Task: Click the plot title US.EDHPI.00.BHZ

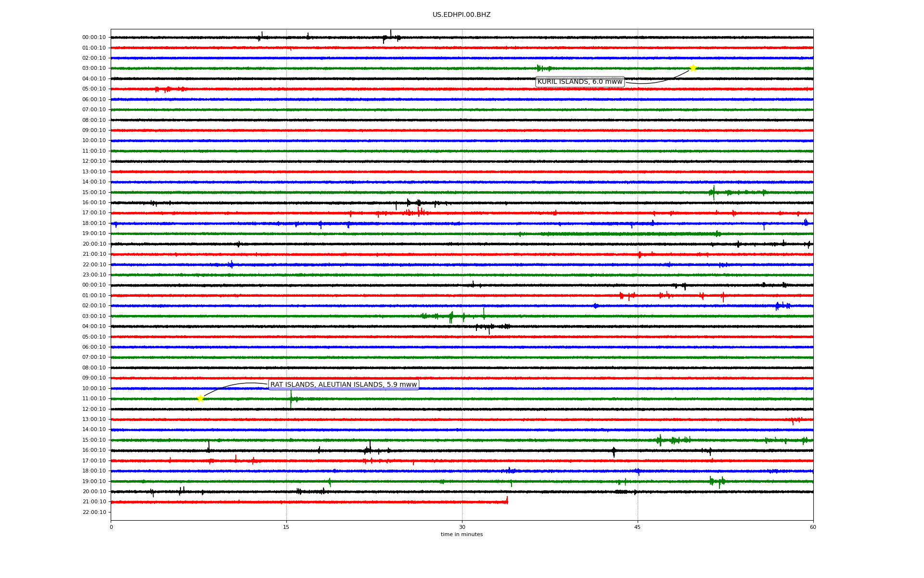Action: click(x=462, y=15)
